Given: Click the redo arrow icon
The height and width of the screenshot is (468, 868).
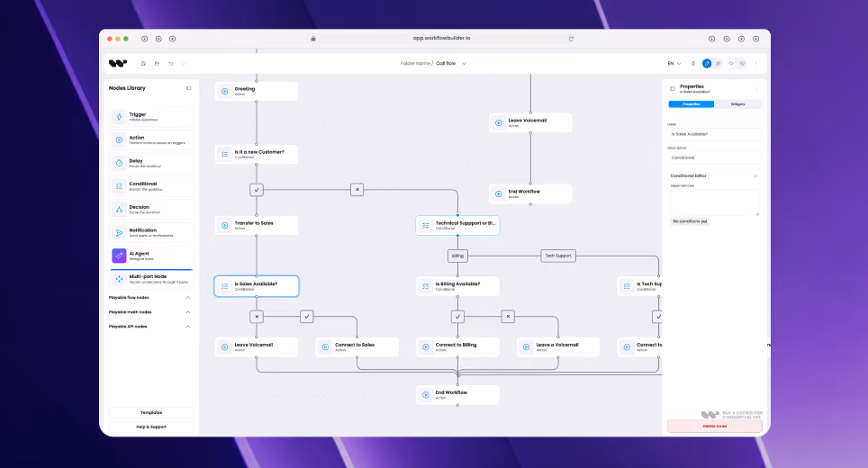Looking at the screenshot, I should tap(185, 64).
